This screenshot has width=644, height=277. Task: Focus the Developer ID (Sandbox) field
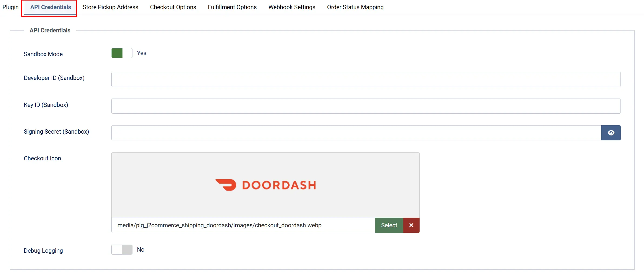366,79
